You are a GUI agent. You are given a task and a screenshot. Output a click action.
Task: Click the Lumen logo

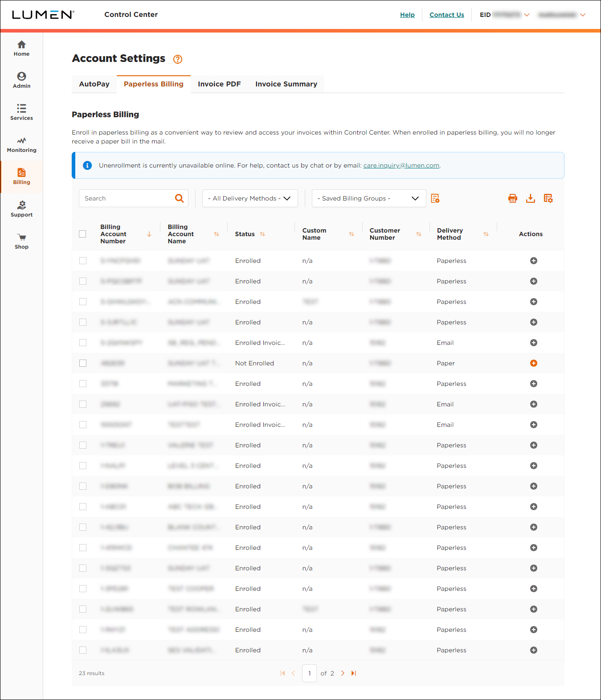click(x=43, y=15)
